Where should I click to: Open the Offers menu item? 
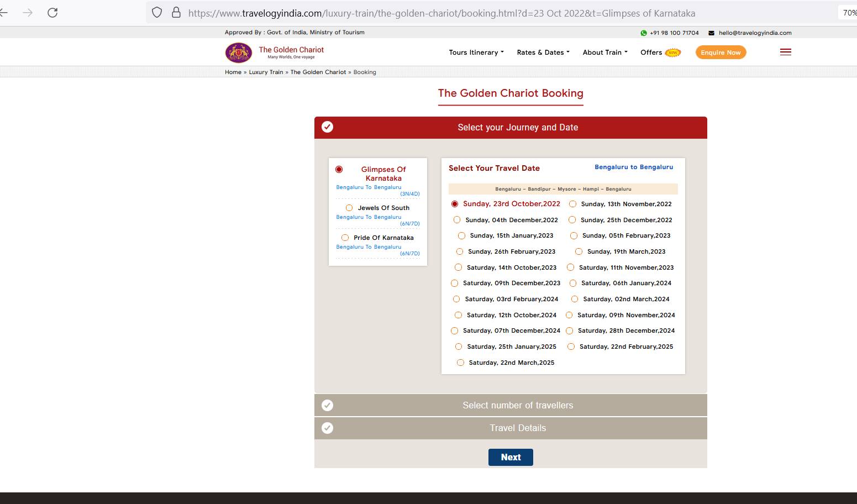651,53
